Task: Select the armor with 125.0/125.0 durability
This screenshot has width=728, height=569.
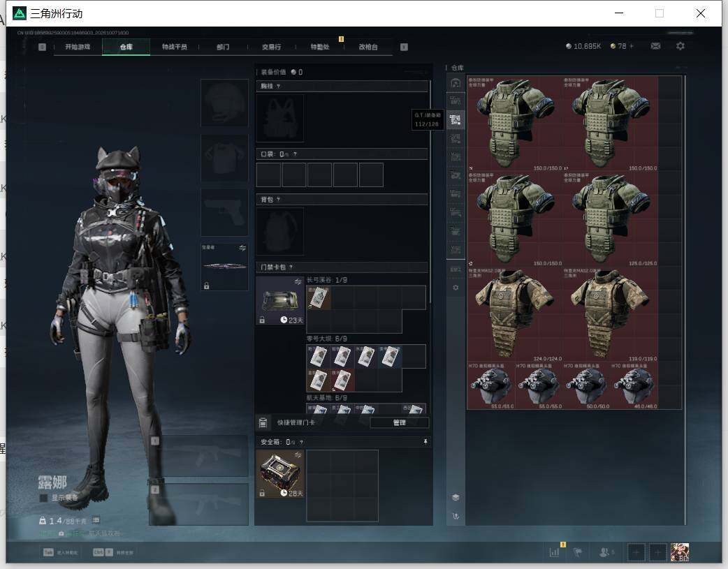Action: [x=610, y=219]
